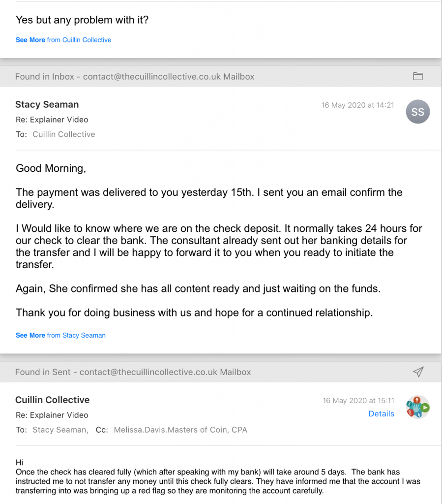Click the Inbox folder icon in header bar
Image resolution: width=442 pixels, height=504 pixels.
coord(418,76)
